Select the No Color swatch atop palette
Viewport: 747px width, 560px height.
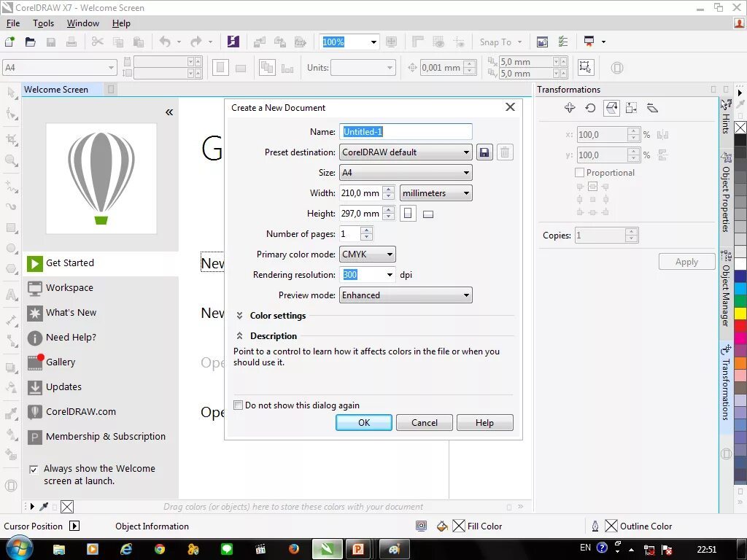740,128
